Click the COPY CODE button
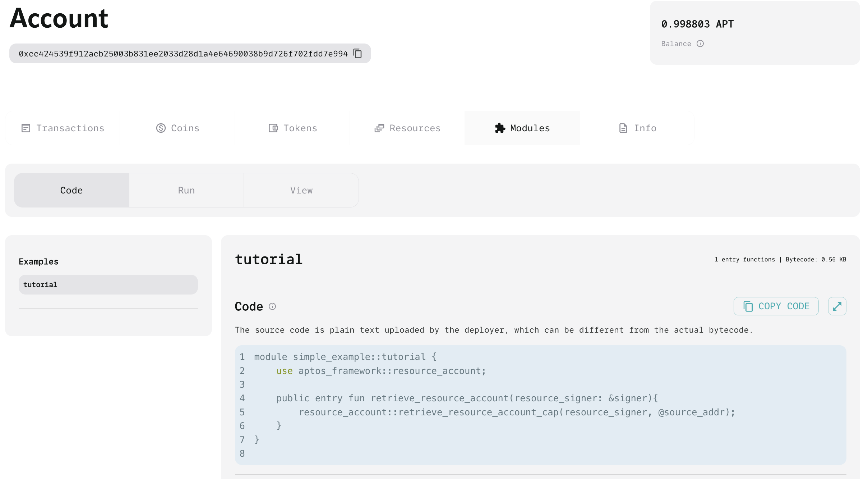 (776, 306)
